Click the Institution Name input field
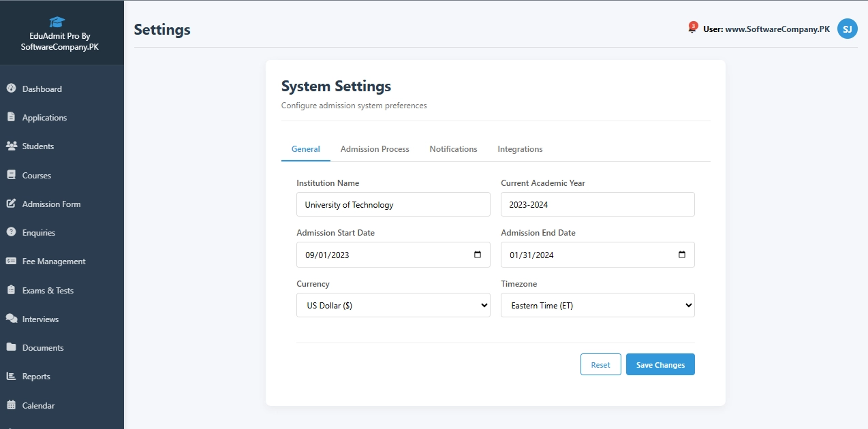The height and width of the screenshot is (429, 868). pyautogui.click(x=393, y=204)
